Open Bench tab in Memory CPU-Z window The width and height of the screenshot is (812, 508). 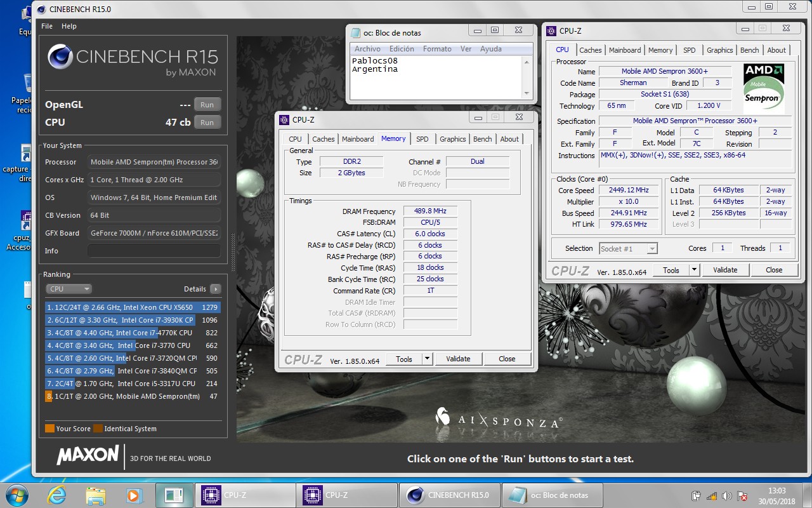click(x=483, y=139)
